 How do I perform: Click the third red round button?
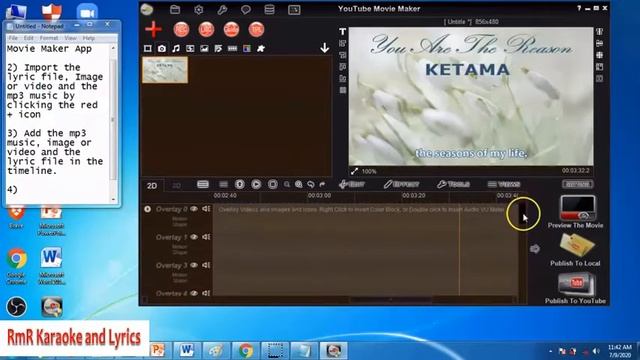pyautogui.click(x=231, y=29)
